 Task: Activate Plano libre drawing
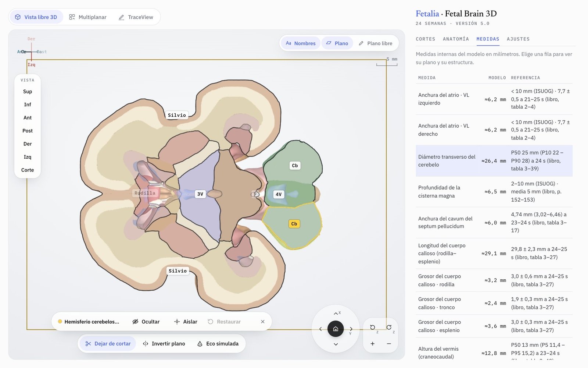tap(376, 43)
